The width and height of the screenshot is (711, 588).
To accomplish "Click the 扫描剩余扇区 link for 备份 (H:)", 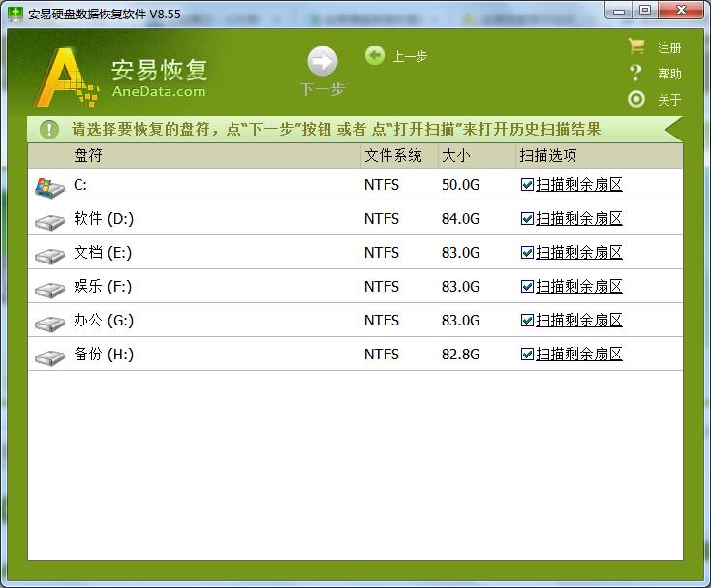I will pyautogui.click(x=579, y=355).
